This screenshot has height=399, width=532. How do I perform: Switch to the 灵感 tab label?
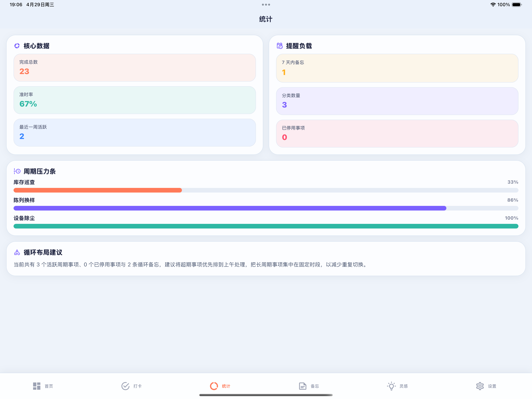coord(404,386)
